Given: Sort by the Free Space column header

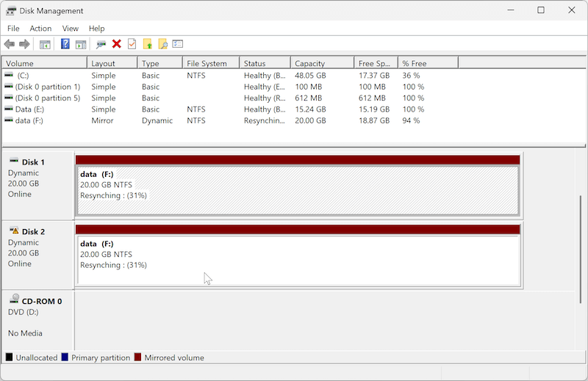Looking at the screenshot, I should click(x=376, y=63).
